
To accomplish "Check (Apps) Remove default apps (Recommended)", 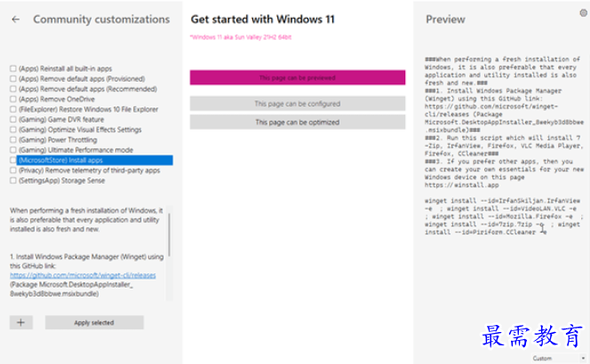I will (x=13, y=89).
